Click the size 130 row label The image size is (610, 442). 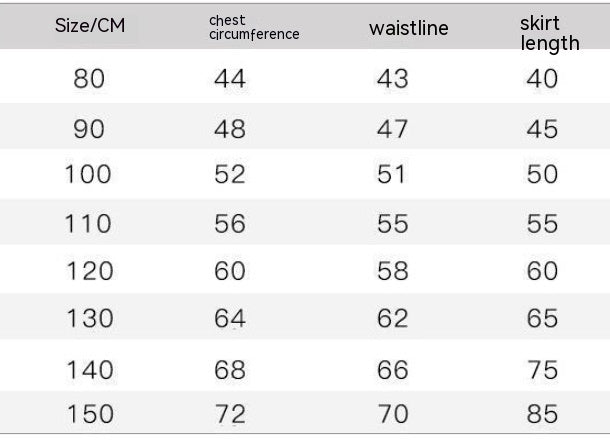pos(88,319)
